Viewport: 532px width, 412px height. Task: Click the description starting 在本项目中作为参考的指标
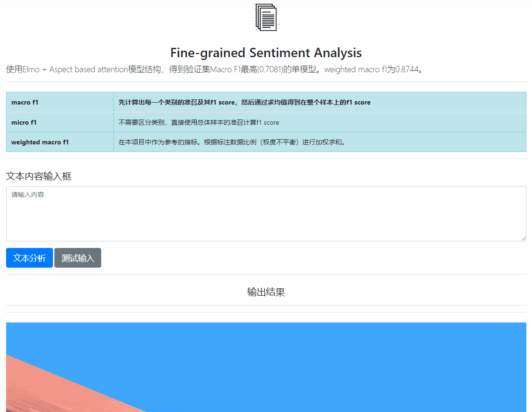(x=232, y=142)
